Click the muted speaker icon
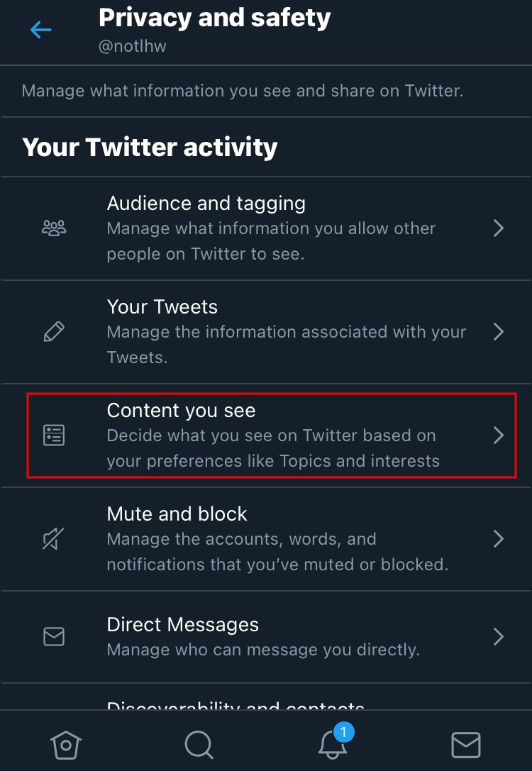Viewport: 532px width, 771px height. 53,539
